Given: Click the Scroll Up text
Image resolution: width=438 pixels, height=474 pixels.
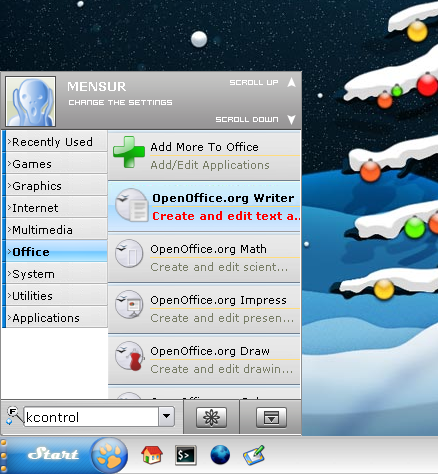Looking at the screenshot, I should click(x=254, y=82).
